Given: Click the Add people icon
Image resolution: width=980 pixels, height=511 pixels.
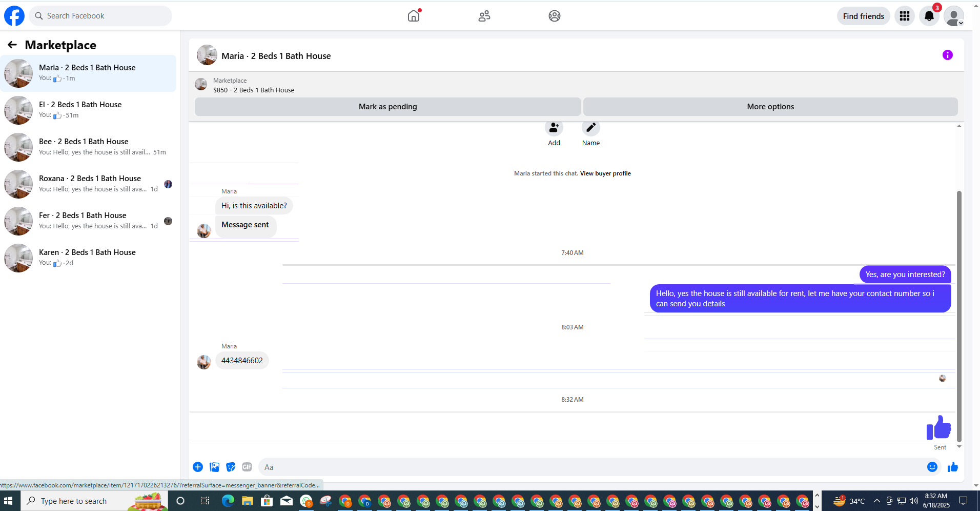Looking at the screenshot, I should (x=554, y=128).
